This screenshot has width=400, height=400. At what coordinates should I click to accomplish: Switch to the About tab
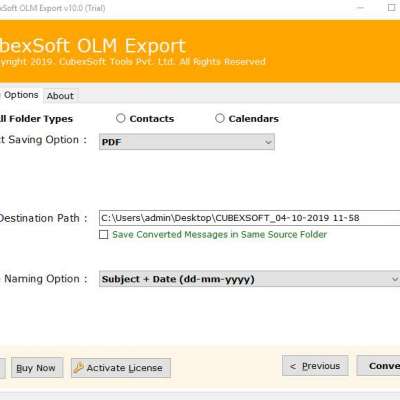click(x=60, y=96)
